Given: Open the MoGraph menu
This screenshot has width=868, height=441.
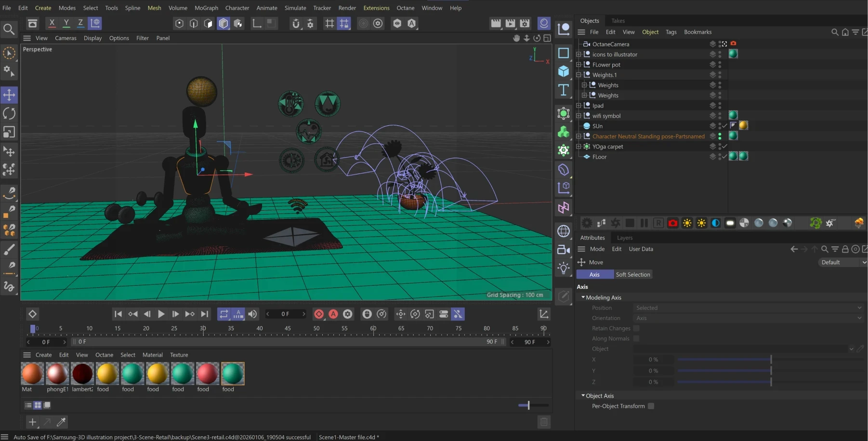Looking at the screenshot, I should [x=206, y=8].
